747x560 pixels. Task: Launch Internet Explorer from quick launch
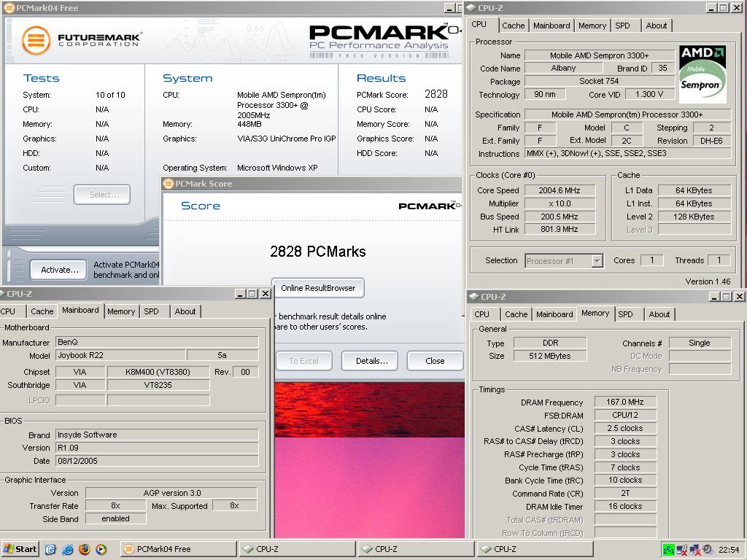pos(68,549)
